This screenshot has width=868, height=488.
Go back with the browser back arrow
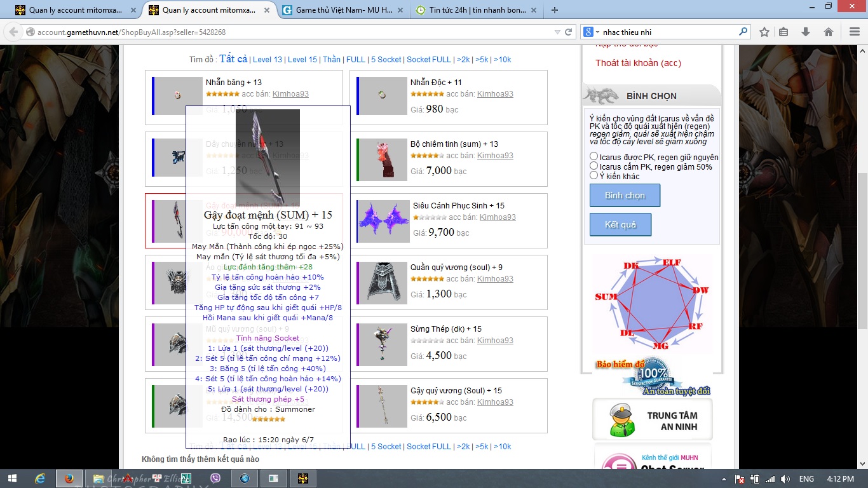pos(13,32)
